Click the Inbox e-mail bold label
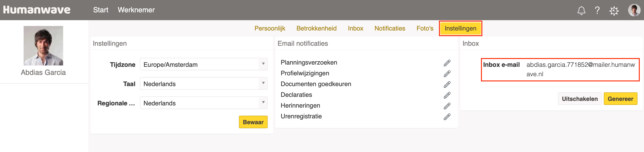The height and width of the screenshot is (152, 644). click(501, 65)
